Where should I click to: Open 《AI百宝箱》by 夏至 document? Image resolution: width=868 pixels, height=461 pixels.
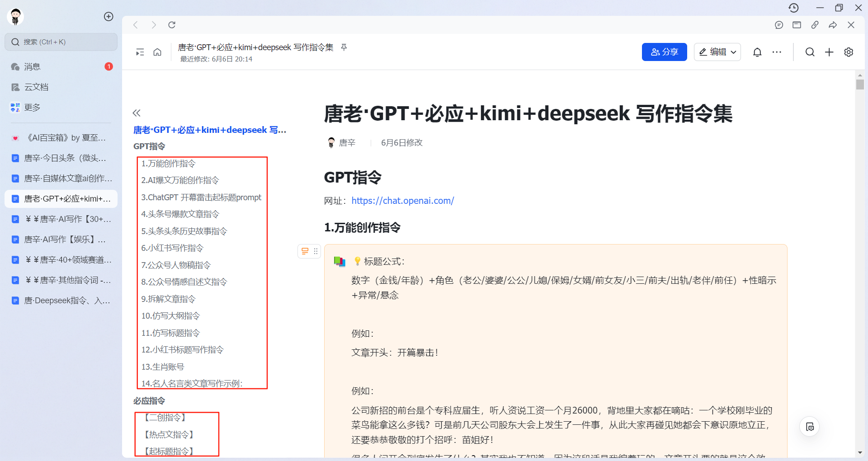pyautogui.click(x=61, y=138)
